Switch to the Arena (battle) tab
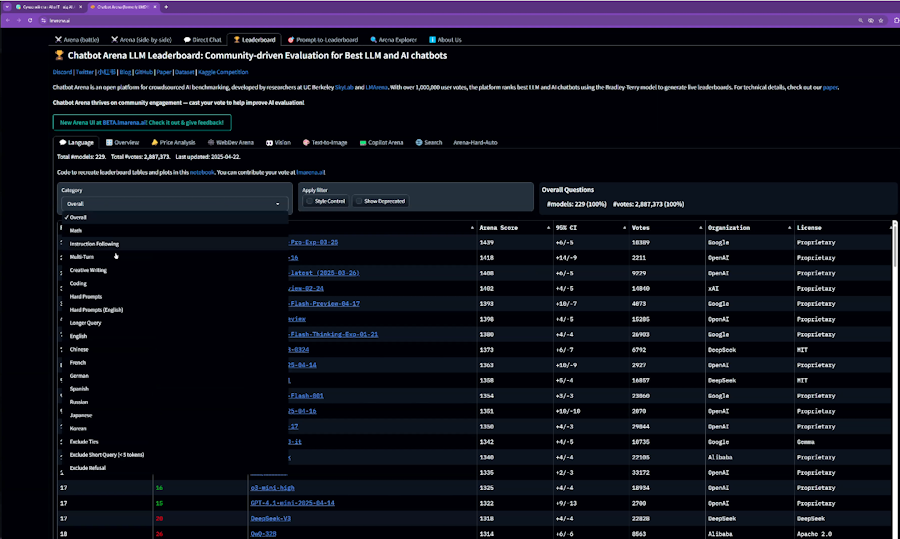Image resolution: width=900 pixels, height=539 pixels. [77, 40]
